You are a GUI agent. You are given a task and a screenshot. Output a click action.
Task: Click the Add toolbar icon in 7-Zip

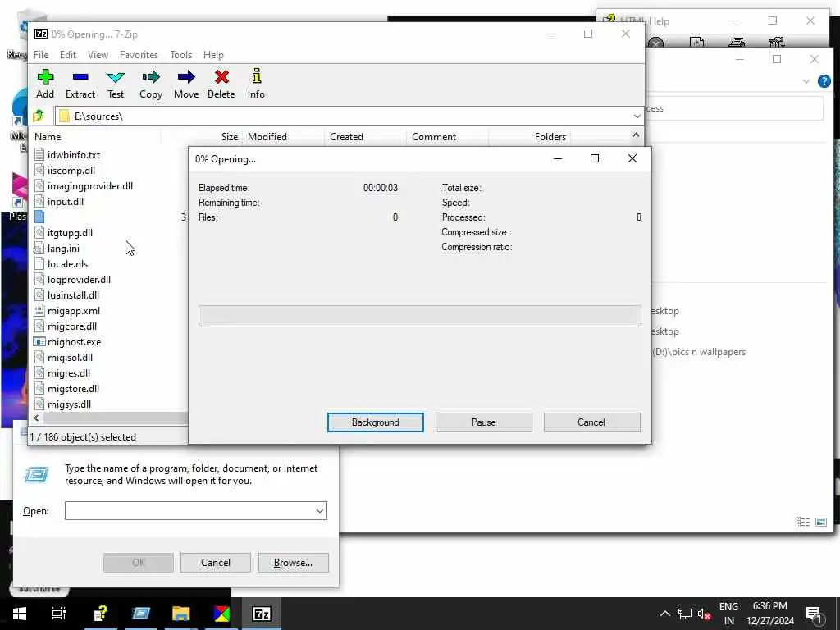(x=45, y=77)
